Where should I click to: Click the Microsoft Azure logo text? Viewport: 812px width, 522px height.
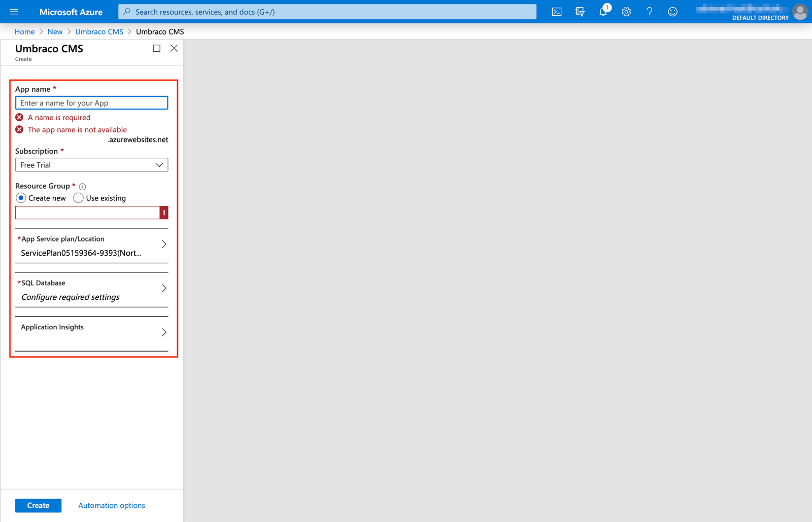pos(71,12)
